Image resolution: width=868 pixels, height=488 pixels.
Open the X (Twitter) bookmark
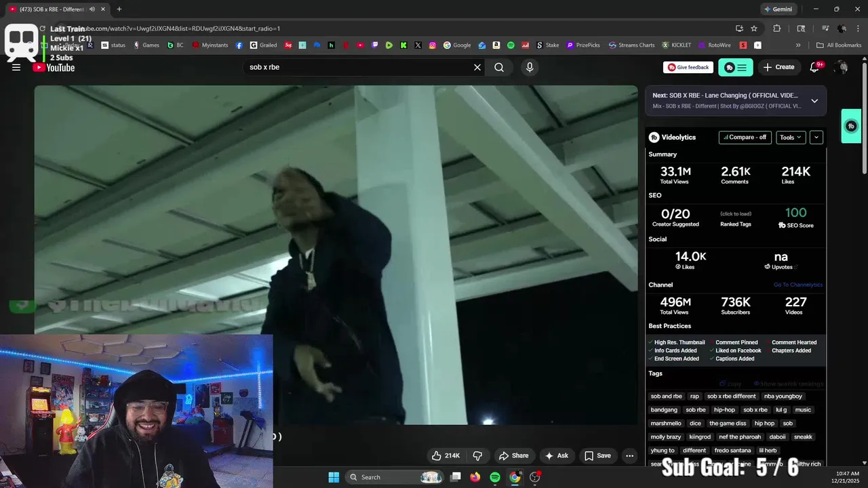(x=418, y=45)
